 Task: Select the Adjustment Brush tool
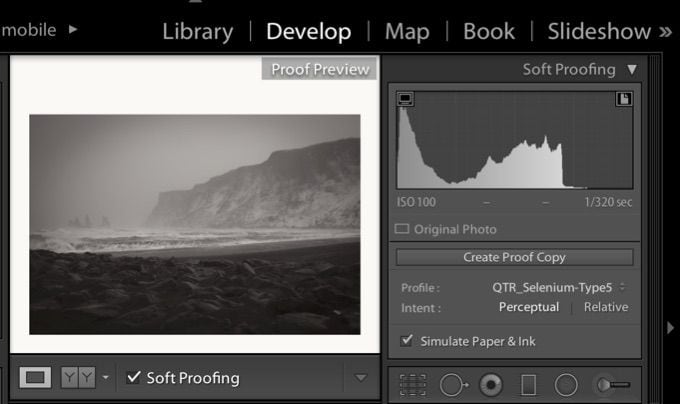[x=611, y=384]
